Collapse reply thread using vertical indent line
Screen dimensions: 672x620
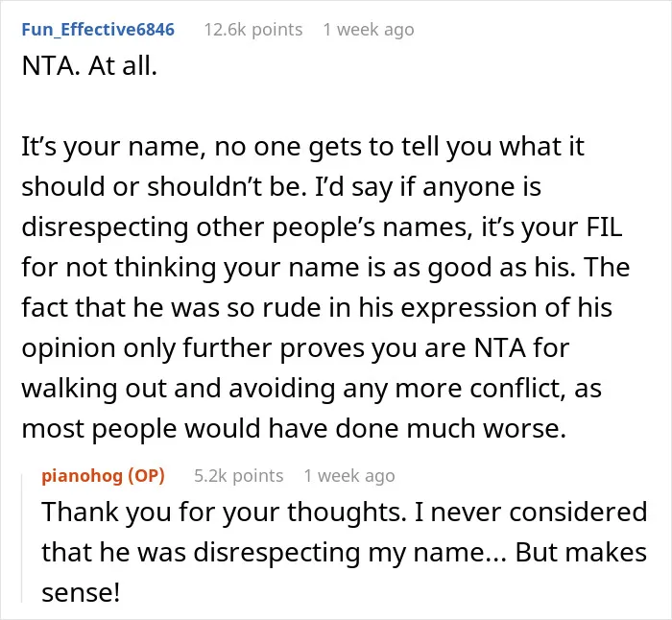22,537
